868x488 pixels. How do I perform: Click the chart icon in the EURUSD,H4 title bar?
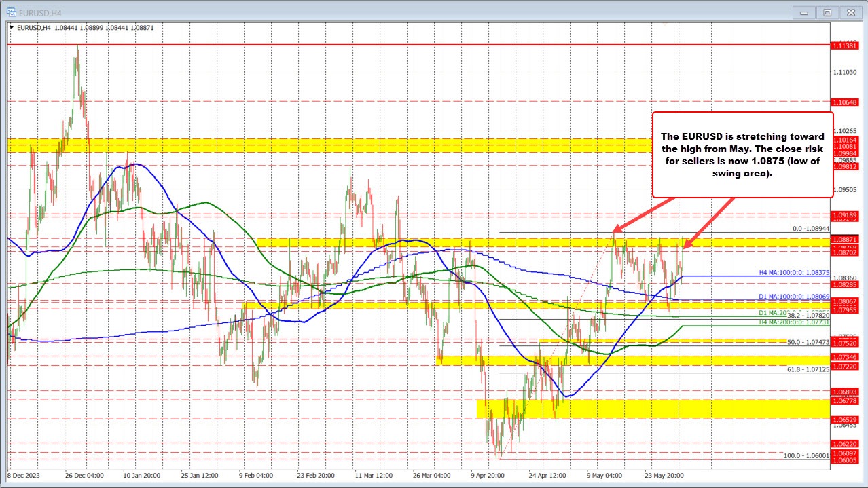tap(10, 12)
